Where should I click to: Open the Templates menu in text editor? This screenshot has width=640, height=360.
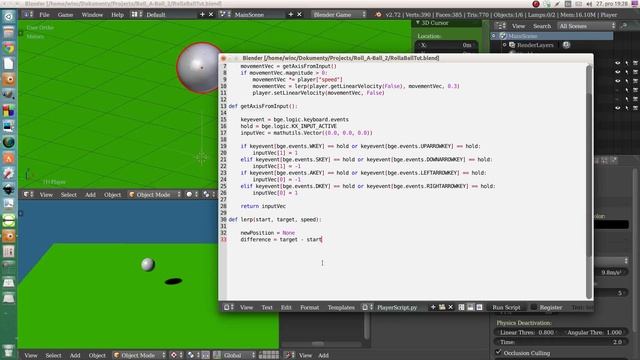[341, 307]
